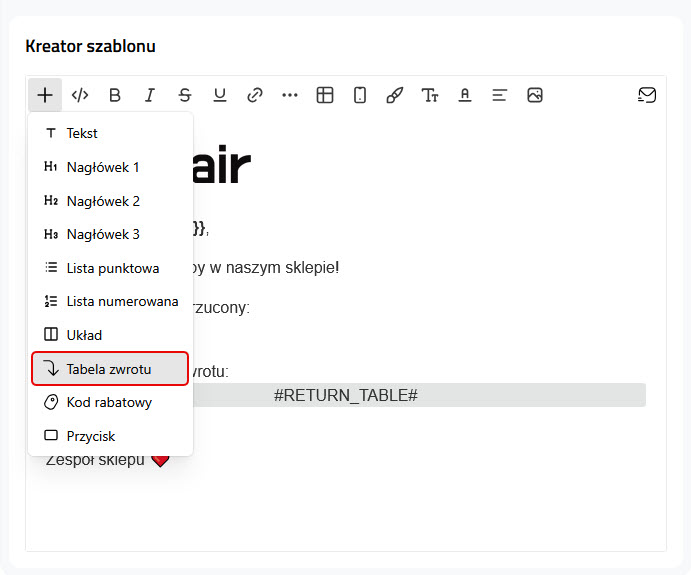Click the table layout icon in toolbar
691x575 pixels.
(325, 95)
